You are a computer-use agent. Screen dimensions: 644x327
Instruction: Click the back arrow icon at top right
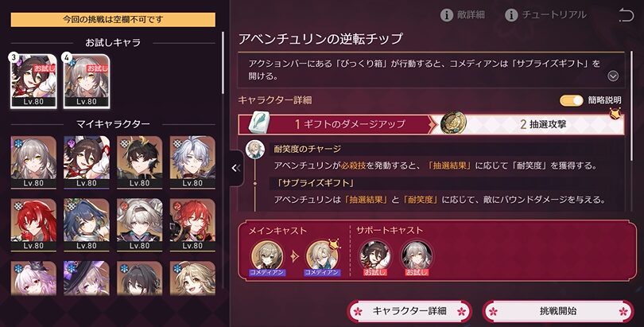pos(627,16)
